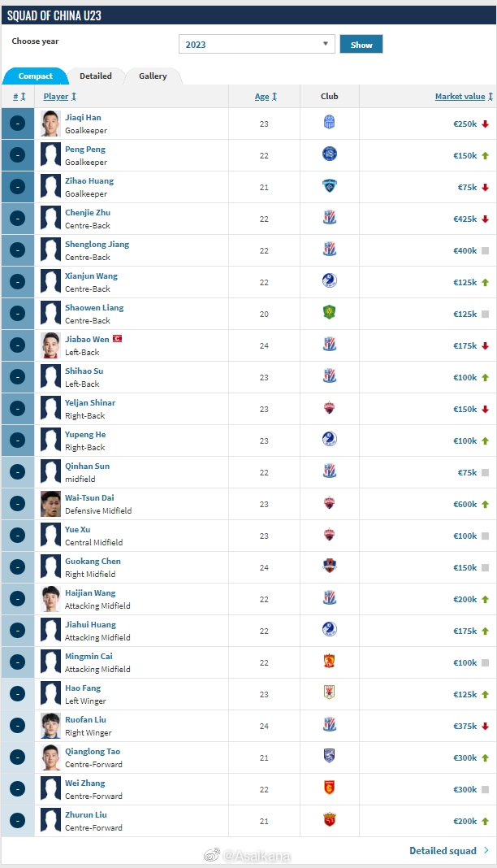Image resolution: width=497 pixels, height=868 pixels.
Task: Switch to the Gallery tab
Action: pos(153,76)
